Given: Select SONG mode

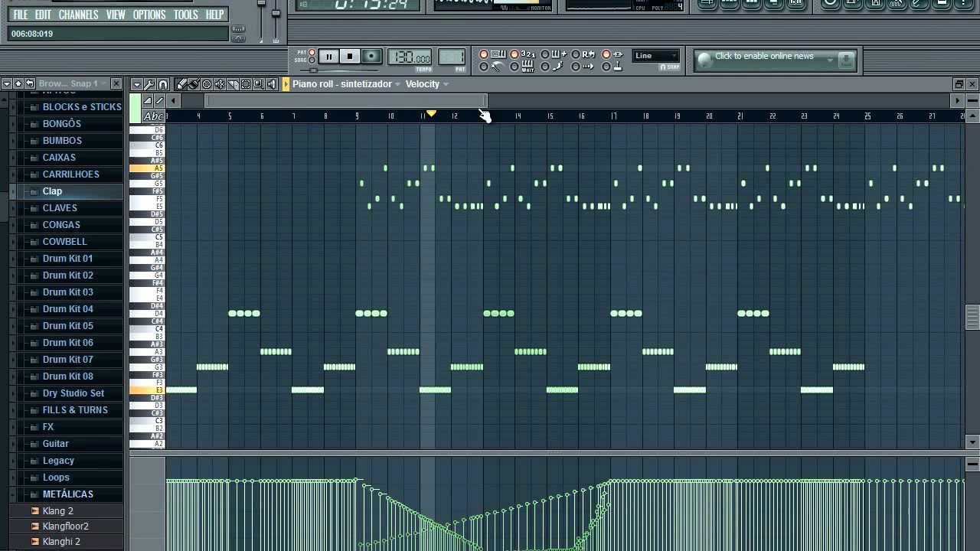Looking at the screenshot, I should 312,60.
